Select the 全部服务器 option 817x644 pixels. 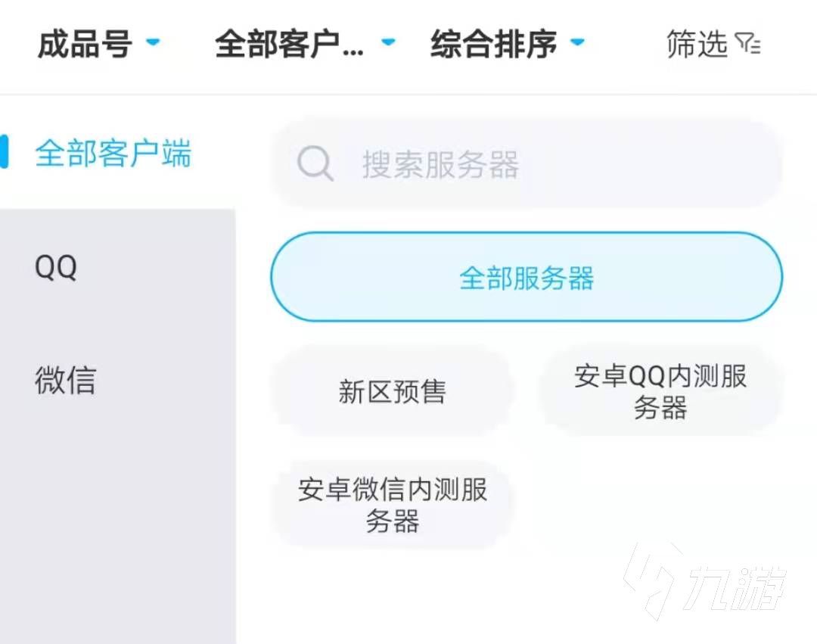(527, 278)
